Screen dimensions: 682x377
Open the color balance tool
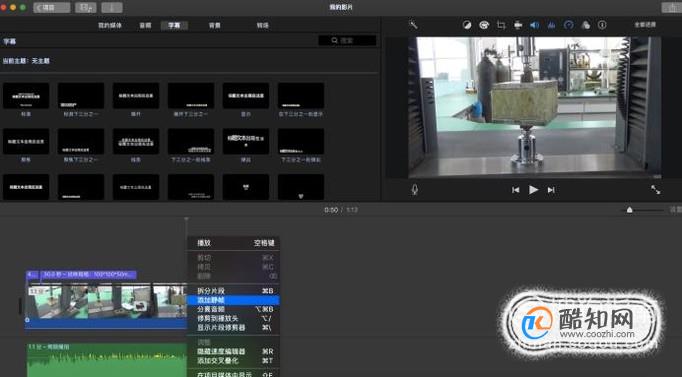(467, 25)
